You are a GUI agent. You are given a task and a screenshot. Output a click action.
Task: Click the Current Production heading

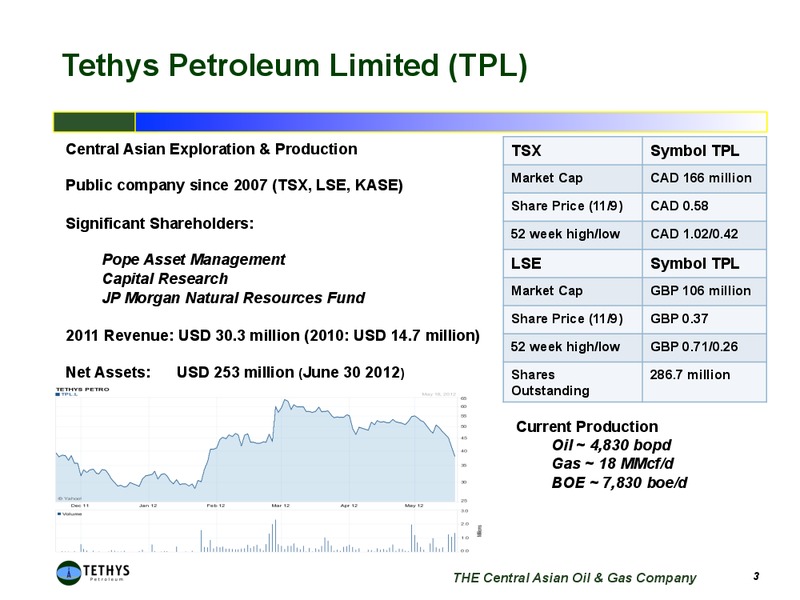point(587,427)
